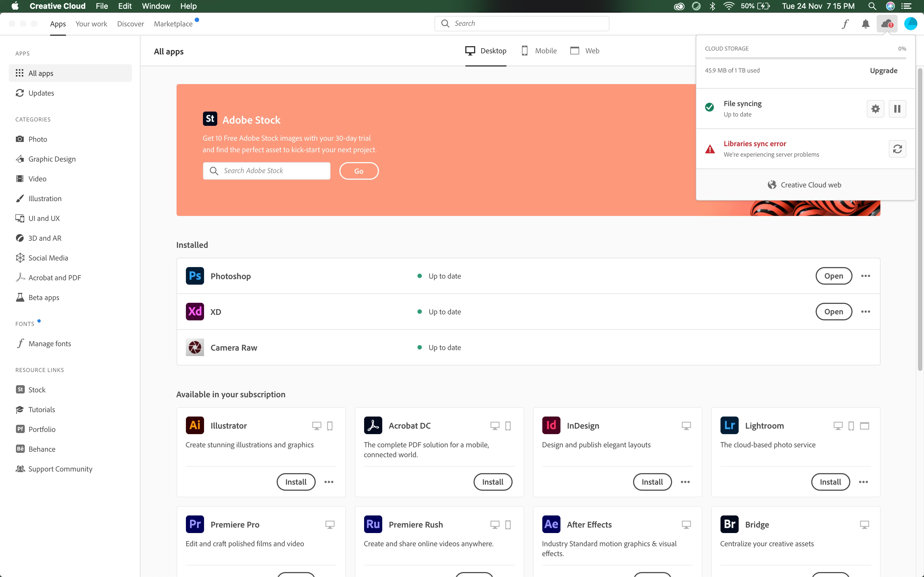This screenshot has width=924, height=577.
Task: Open file syncing settings gear
Action: [875, 109]
